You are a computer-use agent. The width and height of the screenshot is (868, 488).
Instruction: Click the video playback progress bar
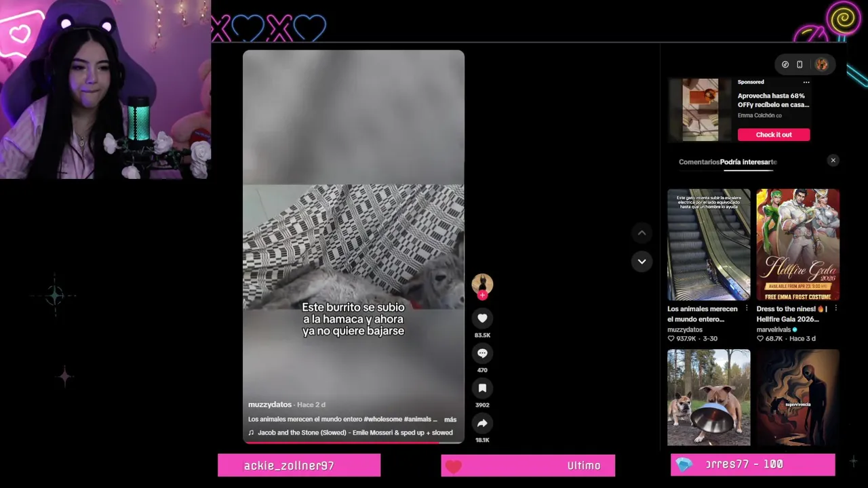[x=353, y=443]
